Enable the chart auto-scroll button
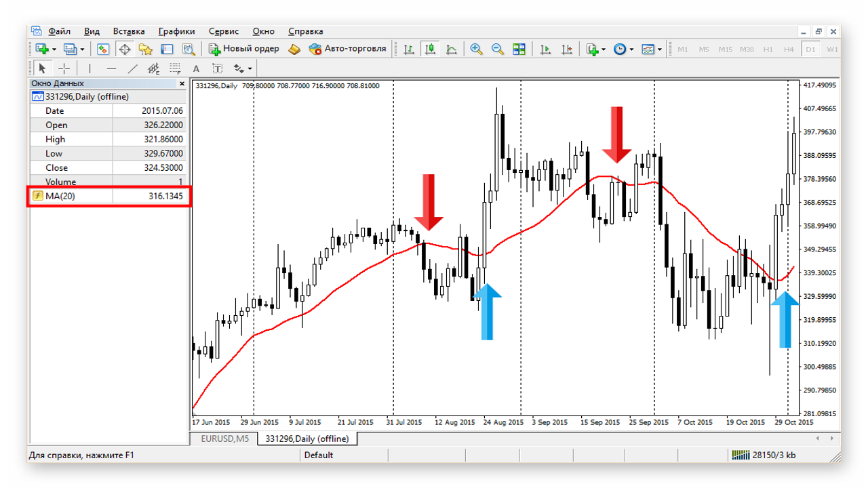 coord(545,49)
